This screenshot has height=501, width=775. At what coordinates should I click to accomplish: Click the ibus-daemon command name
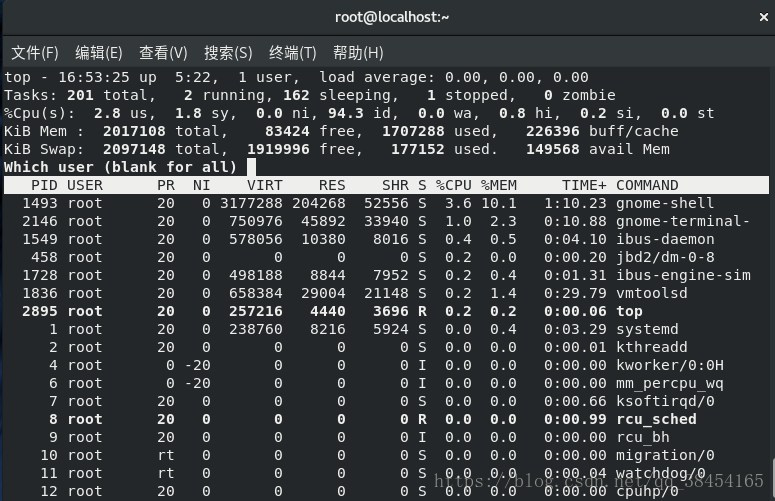[665, 239]
